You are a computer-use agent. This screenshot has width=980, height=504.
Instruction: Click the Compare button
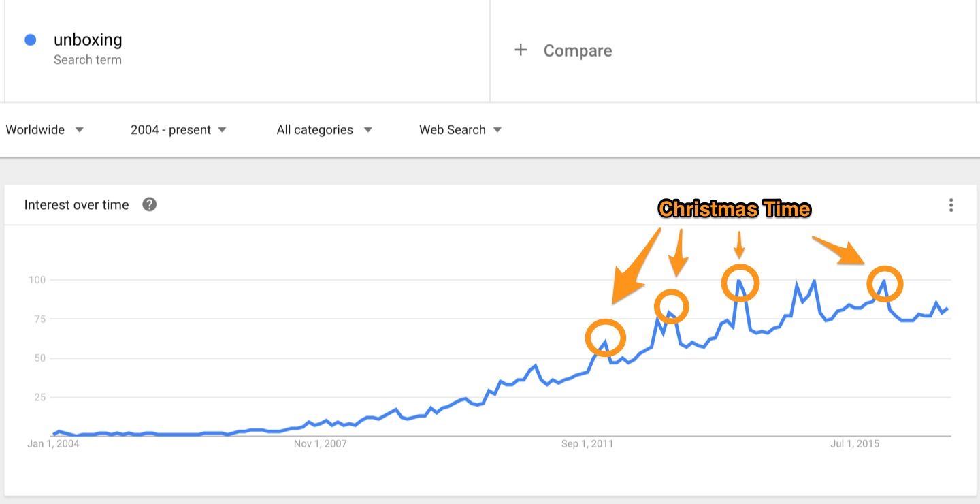tap(577, 50)
